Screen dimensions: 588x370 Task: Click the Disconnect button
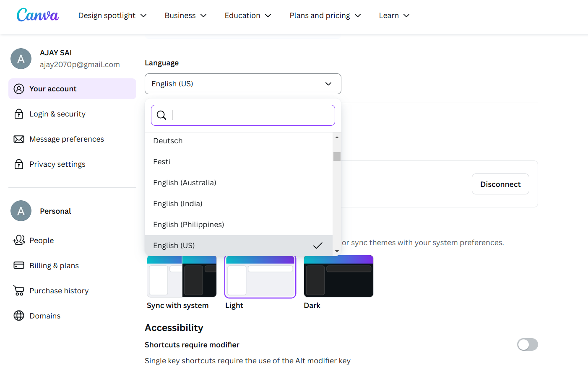(x=500, y=184)
